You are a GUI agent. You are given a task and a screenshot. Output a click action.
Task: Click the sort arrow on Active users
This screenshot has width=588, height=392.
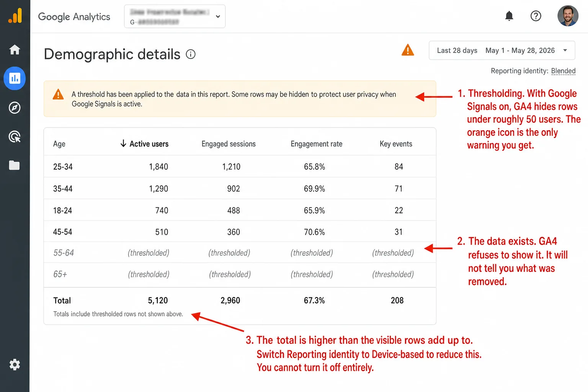click(x=123, y=144)
